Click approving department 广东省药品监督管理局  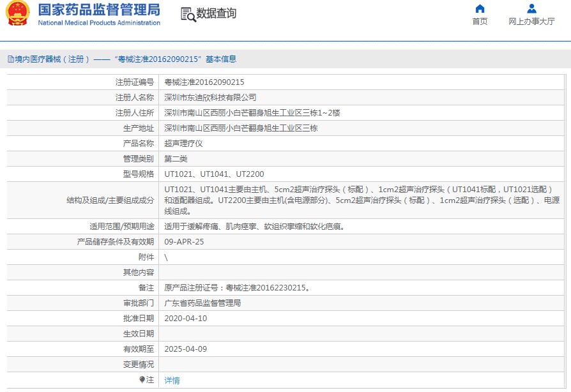click(202, 303)
